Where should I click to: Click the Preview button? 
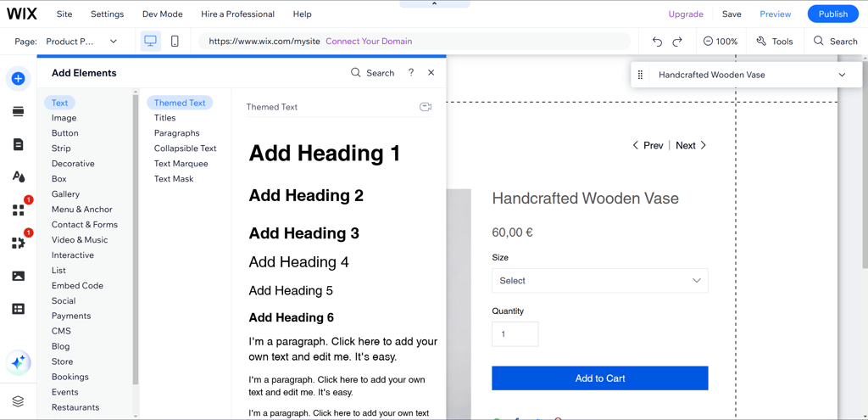click(775, 14)
